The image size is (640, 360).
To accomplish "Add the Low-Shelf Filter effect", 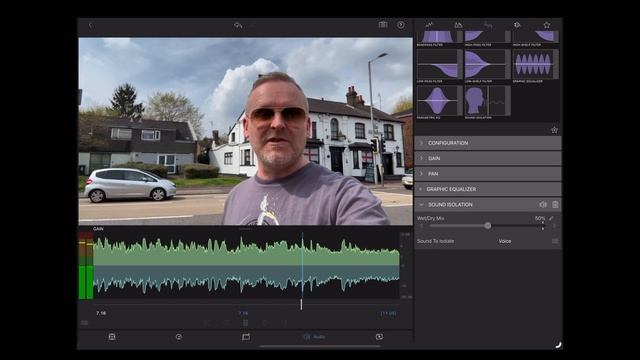I will (487, 65).
